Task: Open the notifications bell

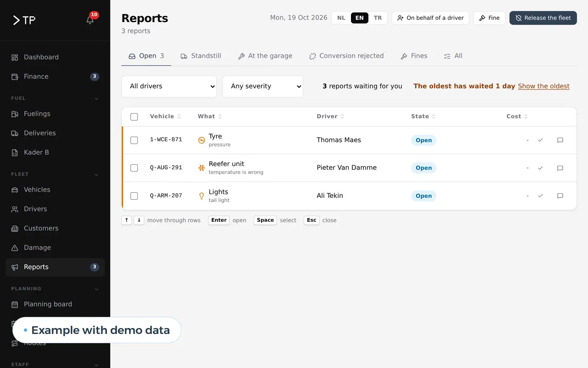Action: (90, 20)
